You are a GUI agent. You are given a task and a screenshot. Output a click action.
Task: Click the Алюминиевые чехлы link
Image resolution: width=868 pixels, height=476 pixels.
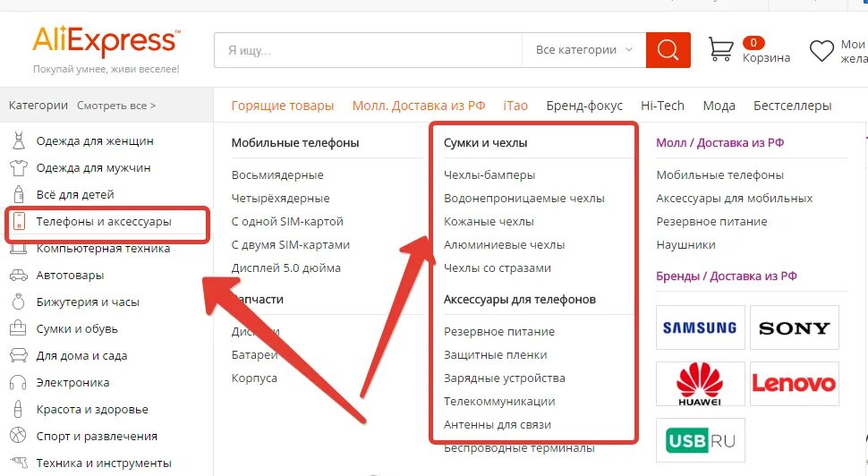point(504,244)
